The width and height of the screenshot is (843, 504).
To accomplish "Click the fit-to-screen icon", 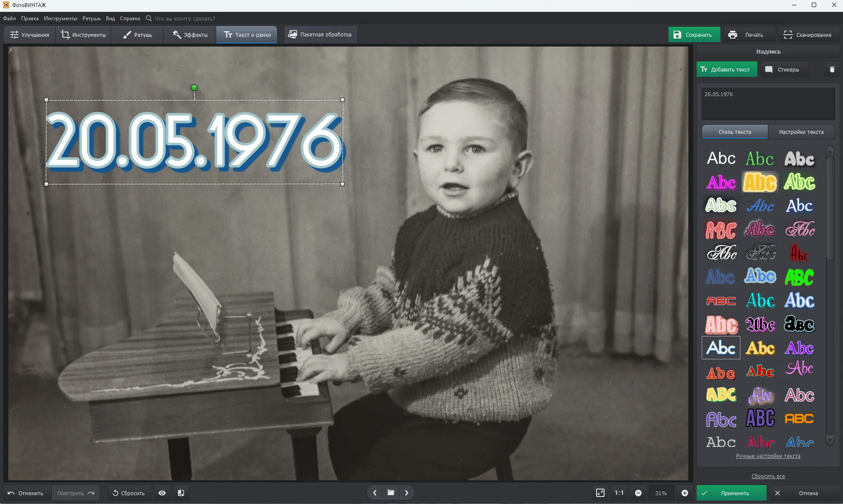I will 600,493.
